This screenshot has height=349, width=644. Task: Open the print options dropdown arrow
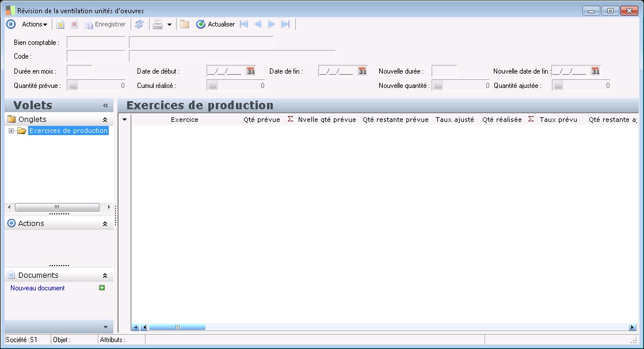pos(169,25)
